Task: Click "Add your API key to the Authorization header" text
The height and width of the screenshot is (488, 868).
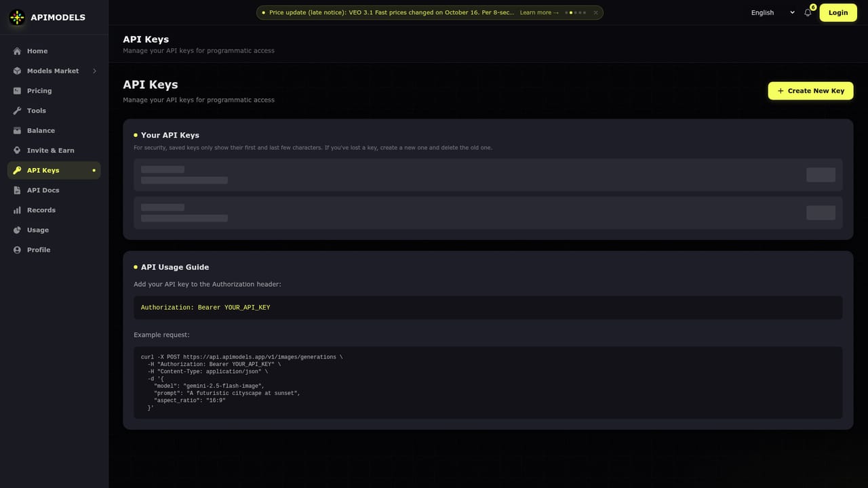Action: click(x=207, y=284)
